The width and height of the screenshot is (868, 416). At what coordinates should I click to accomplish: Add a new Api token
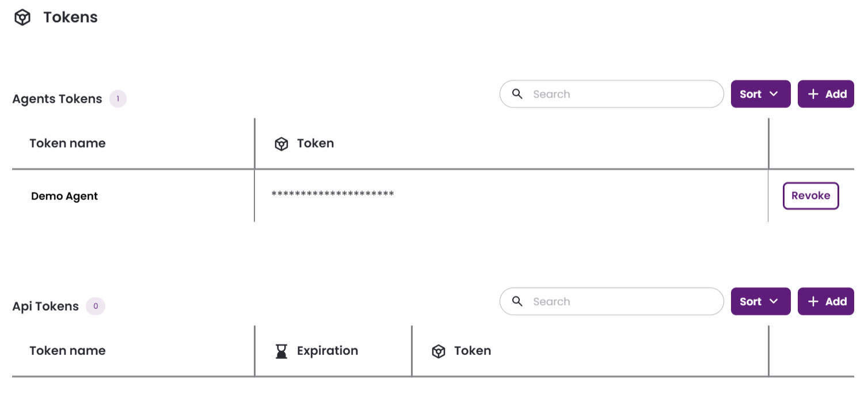click(x=826, y=301)
